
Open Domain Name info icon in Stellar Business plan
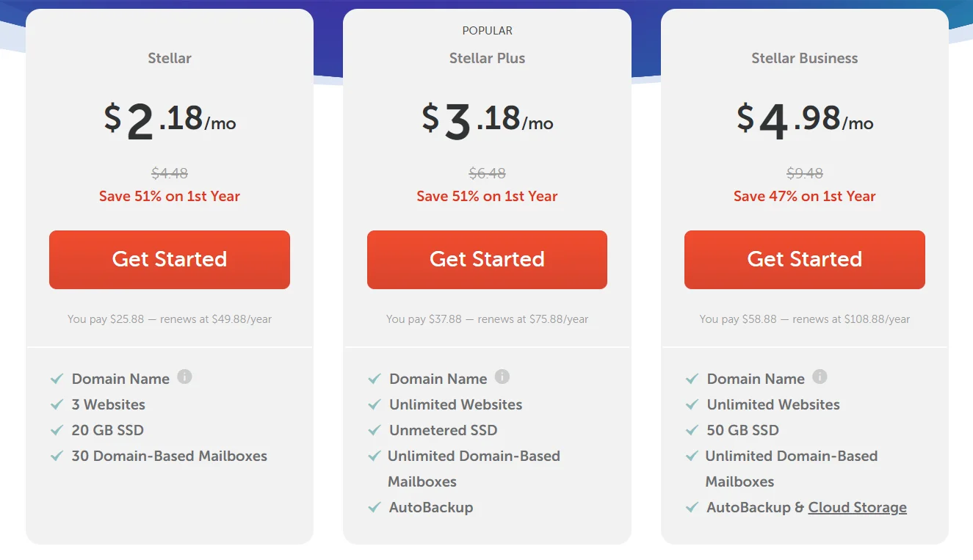[x=820, y=377]
